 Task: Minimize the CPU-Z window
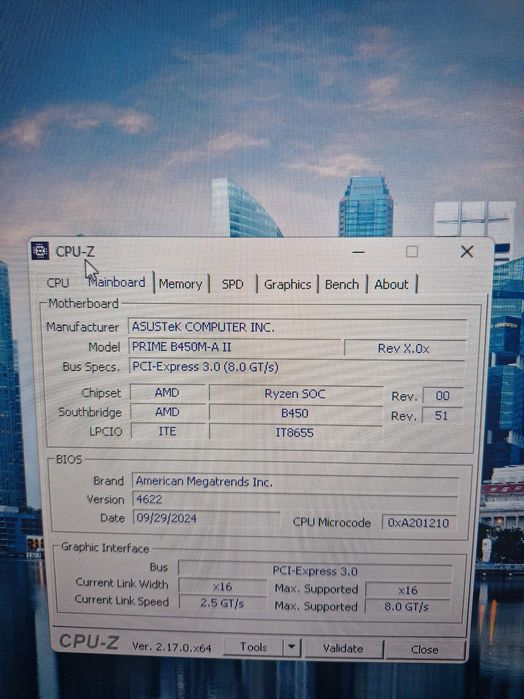point(358,252)
